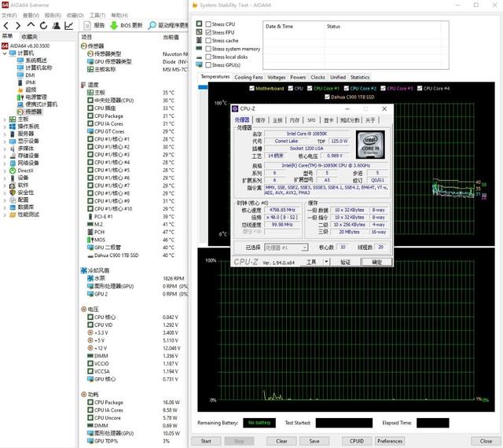Screen dimensions: 503x448
Task: Click the Save button
Action: [x=314, y=441]
